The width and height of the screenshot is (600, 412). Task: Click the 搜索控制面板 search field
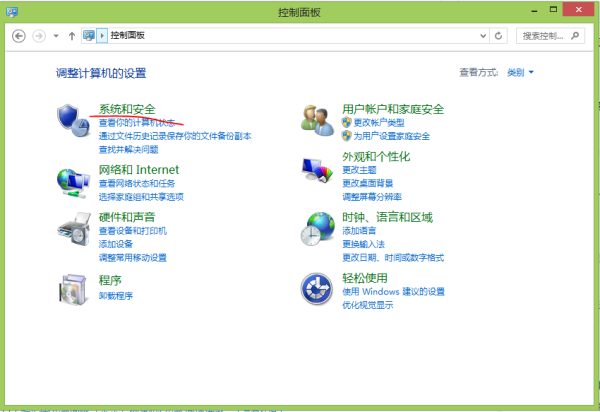(550, 36)
